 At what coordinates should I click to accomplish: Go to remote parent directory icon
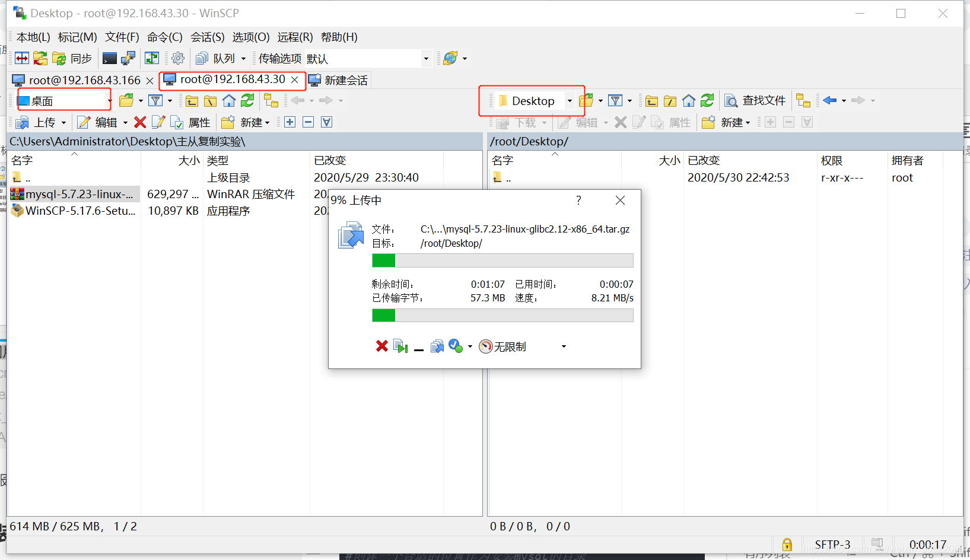[651, 101]
